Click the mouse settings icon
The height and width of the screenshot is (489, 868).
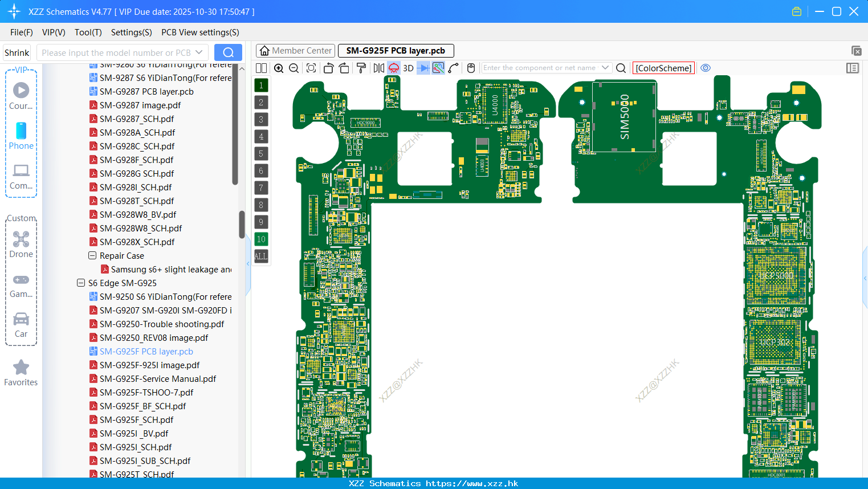click(x=471, y=68)
